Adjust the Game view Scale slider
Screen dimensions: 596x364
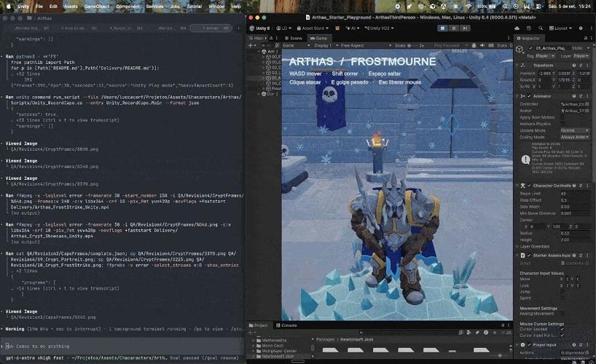[x=411, y=45]
